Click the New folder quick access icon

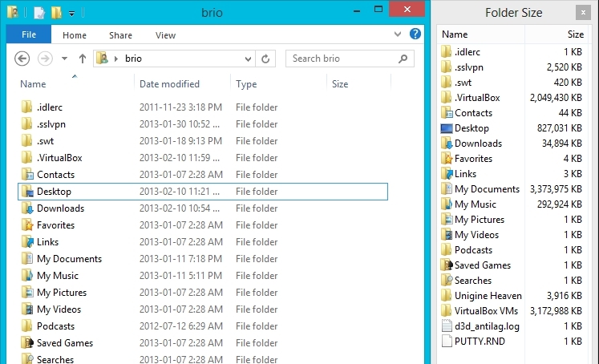click(56, 13)
